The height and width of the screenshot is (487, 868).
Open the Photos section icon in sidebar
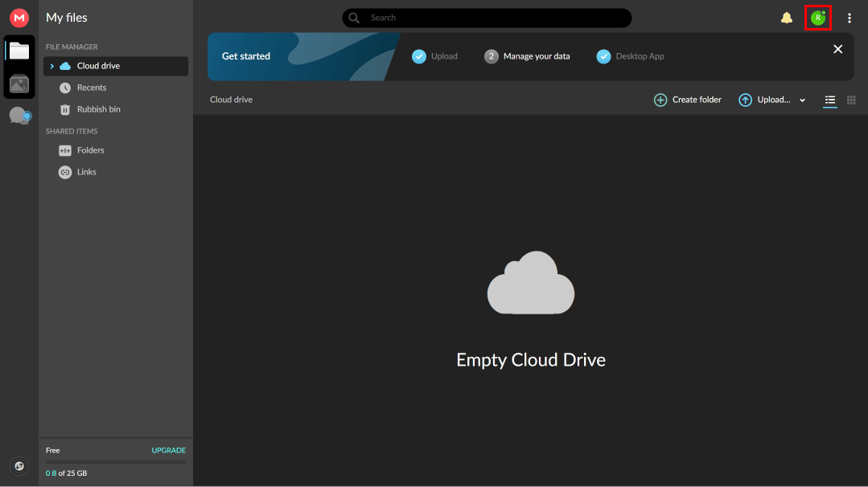click(x=19, y=84)
